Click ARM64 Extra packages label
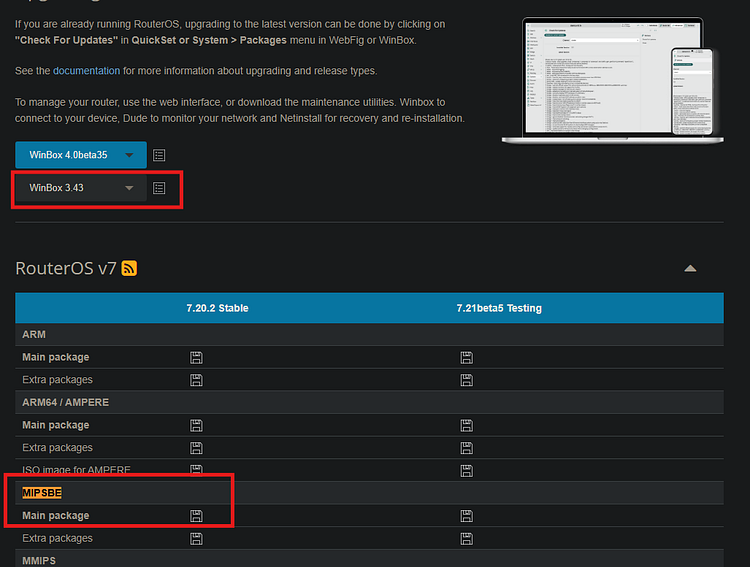The image size is (750, 567). click(x=57, y=448)
